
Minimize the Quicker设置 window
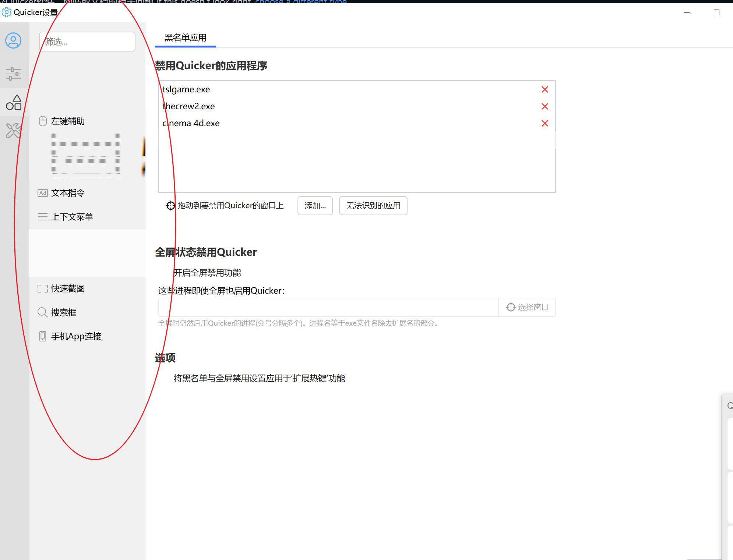click(x=687, y=12)
